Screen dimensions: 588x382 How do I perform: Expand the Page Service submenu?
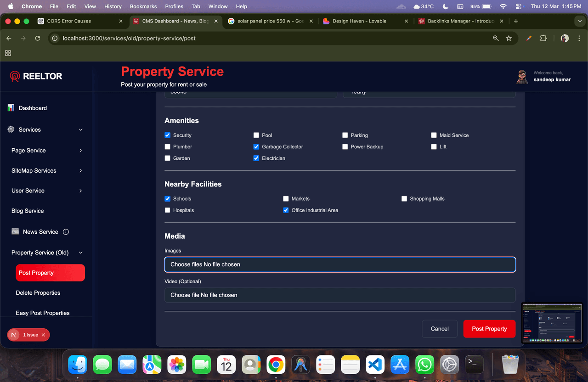80,151
